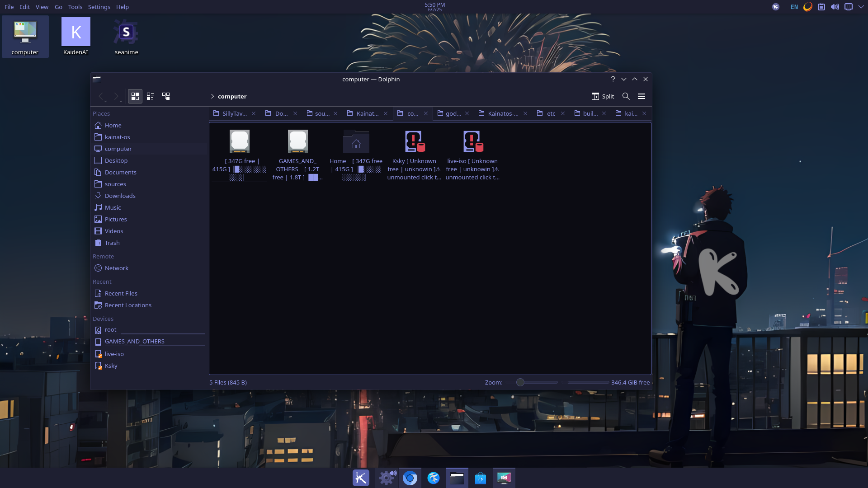This screenshot has width=868, height=488.
Task: Open the Videos place
Action: click(x=149, y=231)
